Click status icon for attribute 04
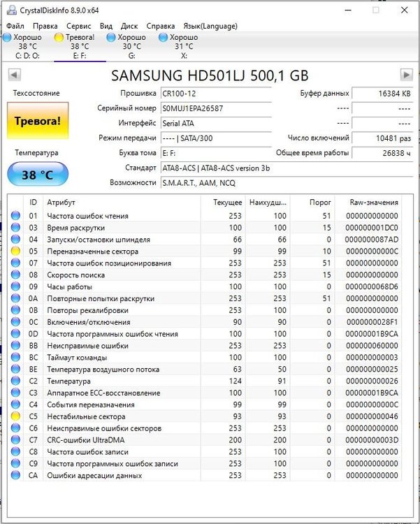 (x=15, y=239)
